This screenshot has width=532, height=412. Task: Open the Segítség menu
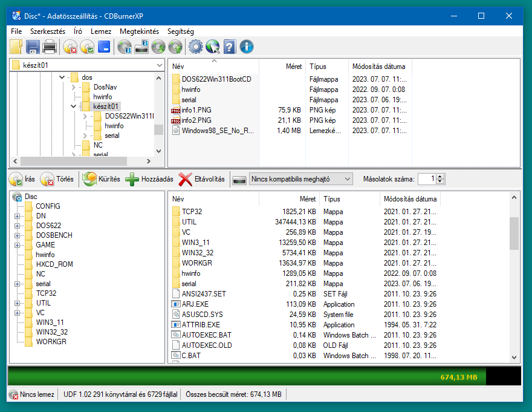pyautogui.click(x=181, y=31)
